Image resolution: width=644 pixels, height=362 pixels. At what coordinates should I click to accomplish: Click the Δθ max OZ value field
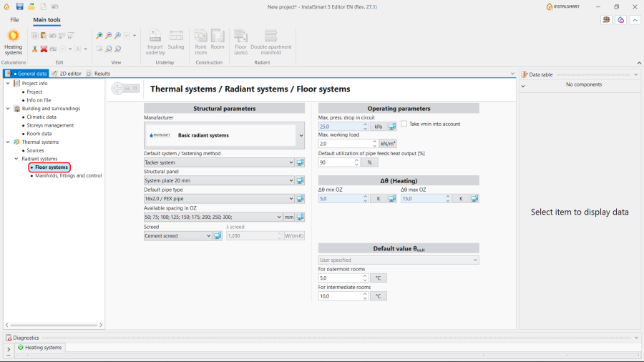point(423,199)
